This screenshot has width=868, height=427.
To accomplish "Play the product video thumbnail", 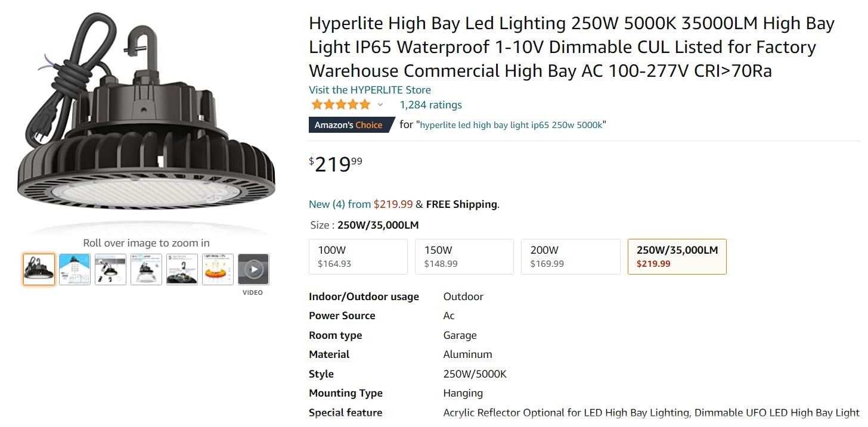I will point(253,269).
